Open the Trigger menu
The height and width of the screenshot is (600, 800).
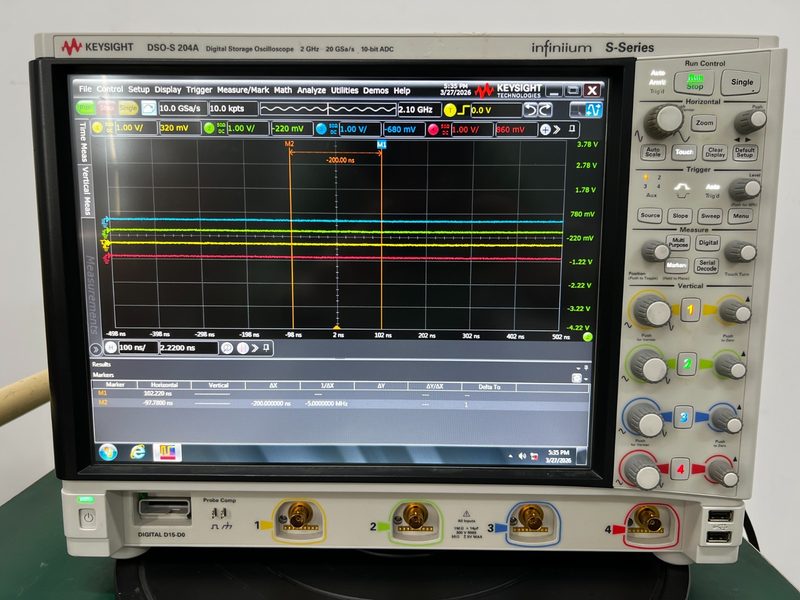click(x=199, y=90)
